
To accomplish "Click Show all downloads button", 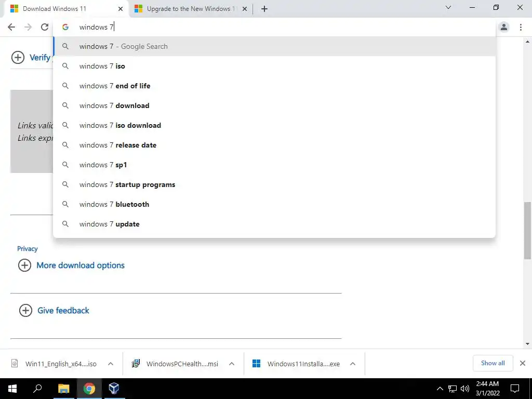I will [493, 363].
